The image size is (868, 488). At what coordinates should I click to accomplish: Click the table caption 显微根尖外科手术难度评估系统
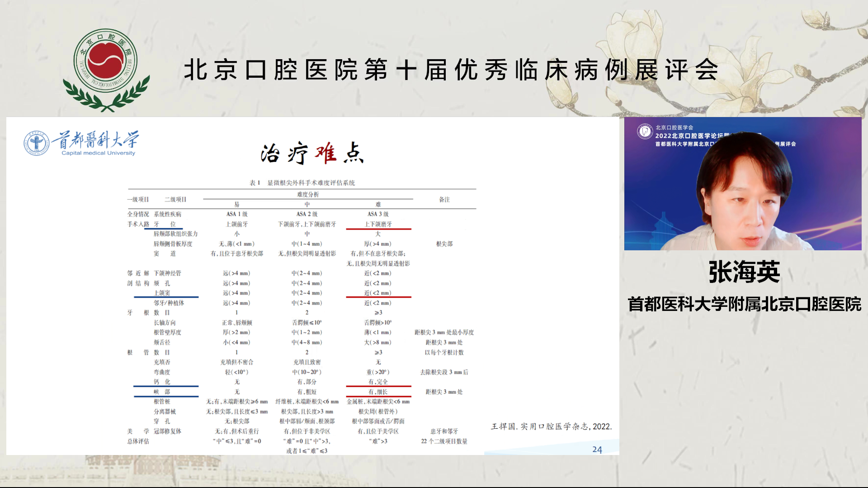(311, 183)
